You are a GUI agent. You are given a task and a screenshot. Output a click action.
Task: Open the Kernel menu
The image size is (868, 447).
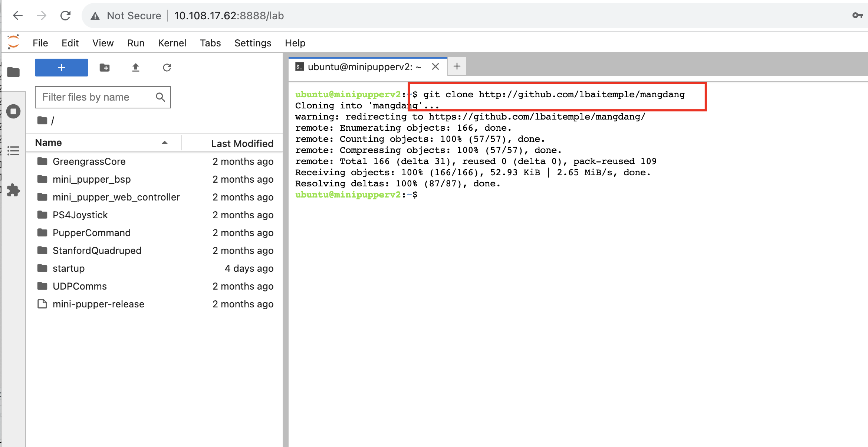[172, 43]
